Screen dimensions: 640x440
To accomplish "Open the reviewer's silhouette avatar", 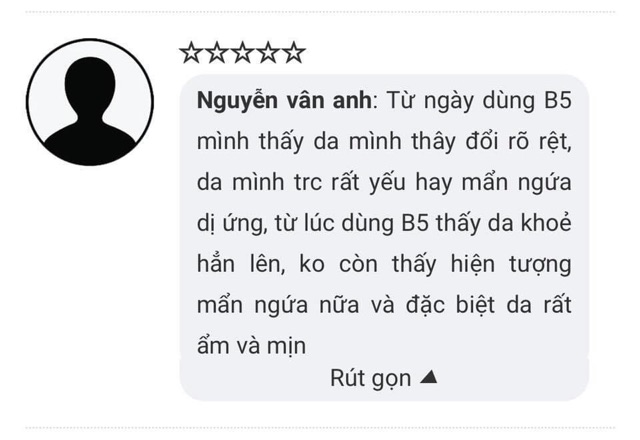I will 90,102.
